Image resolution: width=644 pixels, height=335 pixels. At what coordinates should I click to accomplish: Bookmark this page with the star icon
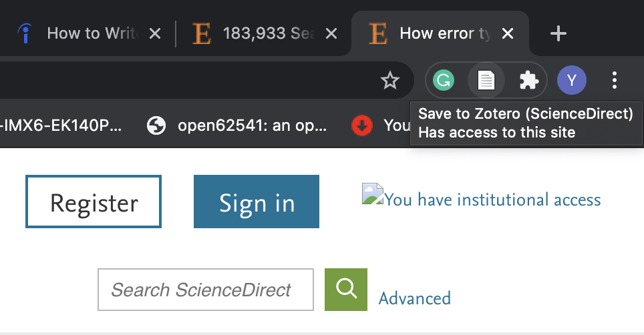click(389, 81)
